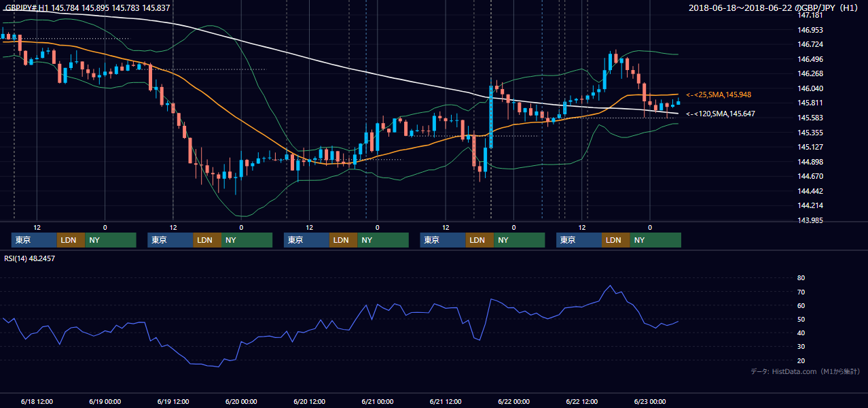868x408 pixels.
Task: Click RSI axis level 20
Action: coord(801,360)
